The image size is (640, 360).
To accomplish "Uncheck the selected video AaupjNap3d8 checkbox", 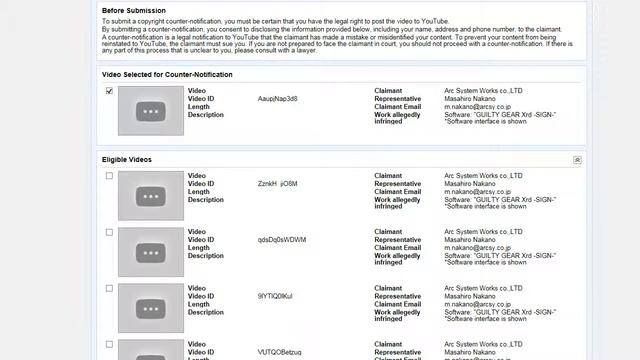I will point(109,91).
